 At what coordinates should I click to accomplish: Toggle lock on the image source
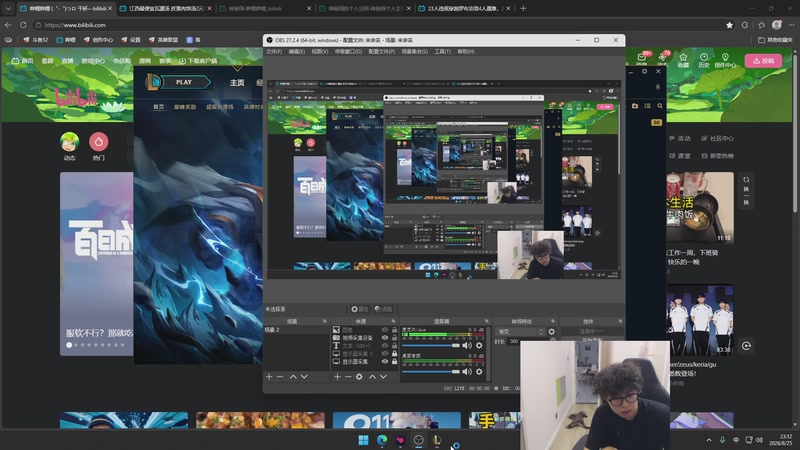click(x=394, y=330)
